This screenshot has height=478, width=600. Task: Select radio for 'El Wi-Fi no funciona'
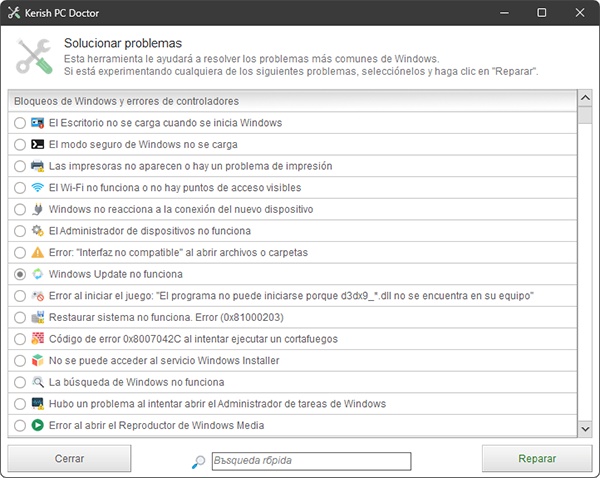(x=20, y=188)
